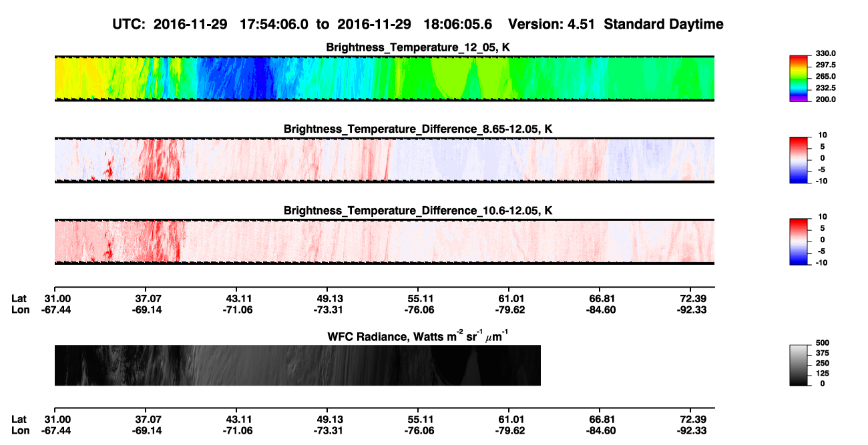Click the 265.0 color scale label
This screenshot has width=868, height=445.
pyautogui.click(x=827, y=76)
